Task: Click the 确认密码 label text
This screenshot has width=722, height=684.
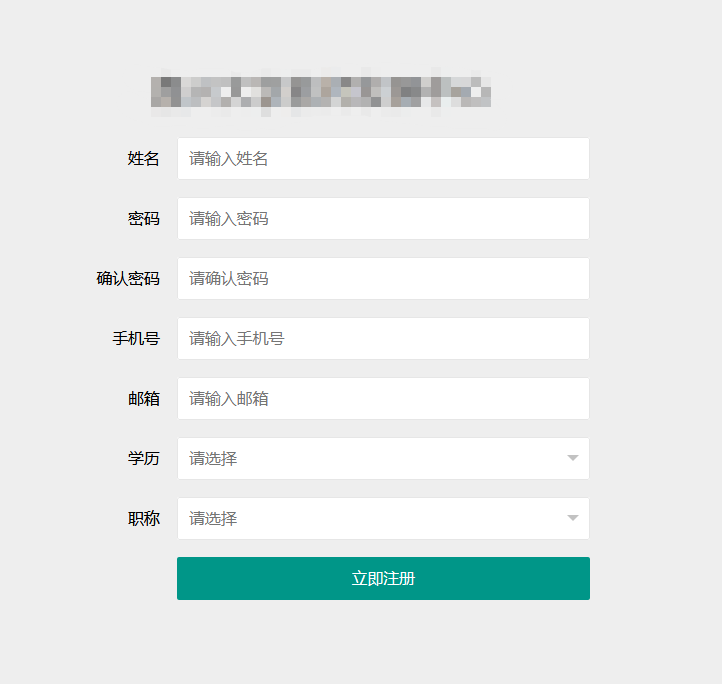Action: click(128, 279)
